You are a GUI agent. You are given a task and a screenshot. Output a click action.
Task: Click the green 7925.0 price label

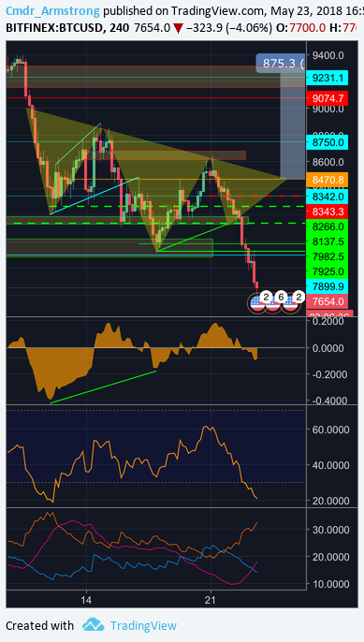[x=328, y=271]
